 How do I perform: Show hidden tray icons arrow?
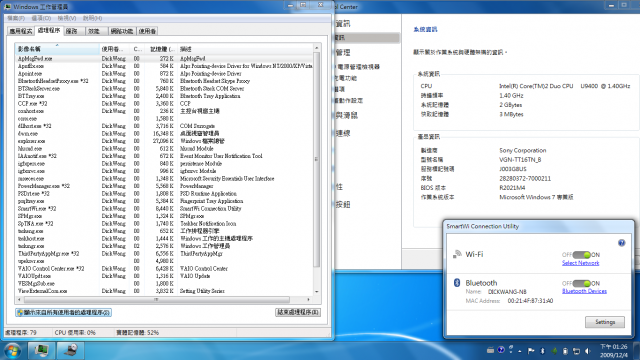pos(520,351)
